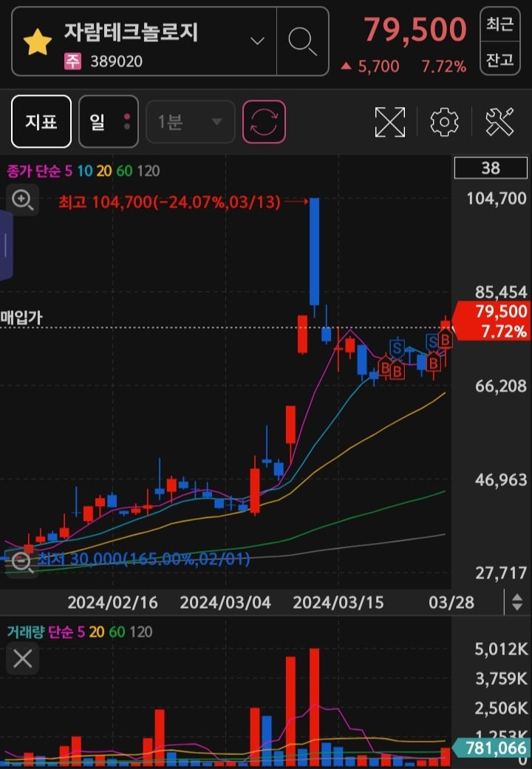Screen dimensions: 532x769
Task: Tap the 104,700 price axis label
Action: [x=497, y=198]
